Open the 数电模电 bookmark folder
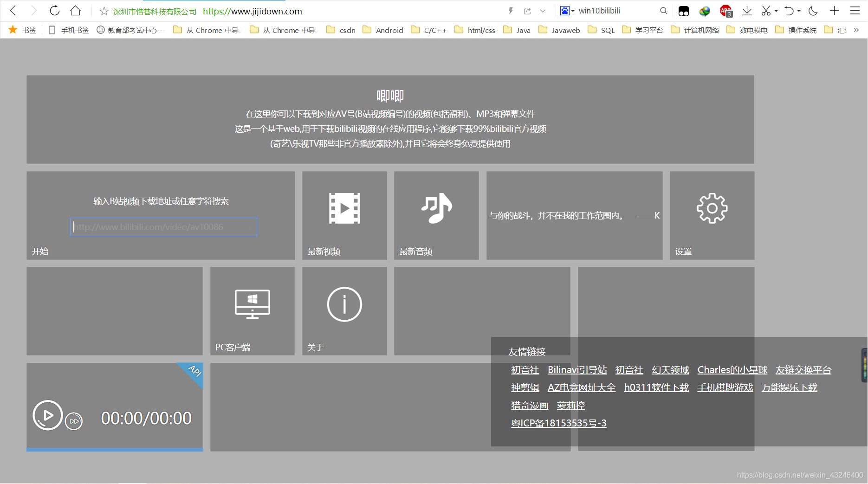 click(x=747, y=30)
